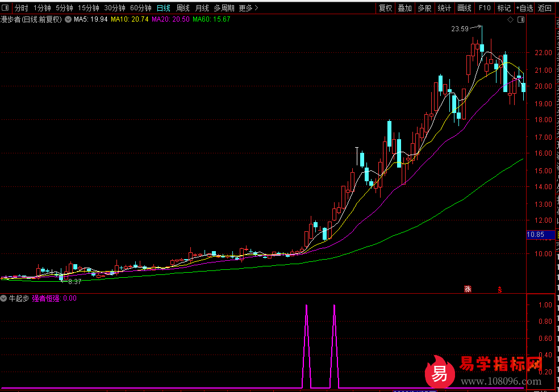Click the 叠加 overlay button
Screen dimensions: 559x392
[x=405, y=8]
